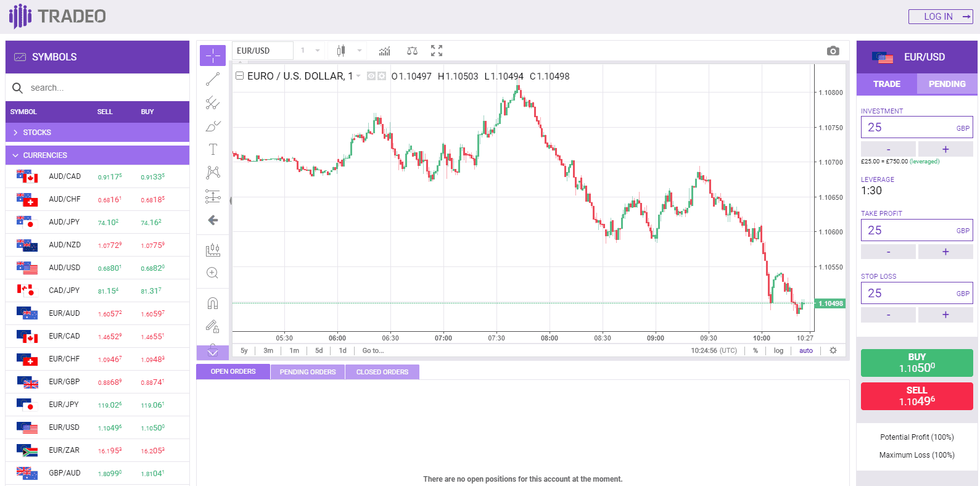Select the TRADE tab in order panel
The image size is (980, 486).
pos(887,84)
